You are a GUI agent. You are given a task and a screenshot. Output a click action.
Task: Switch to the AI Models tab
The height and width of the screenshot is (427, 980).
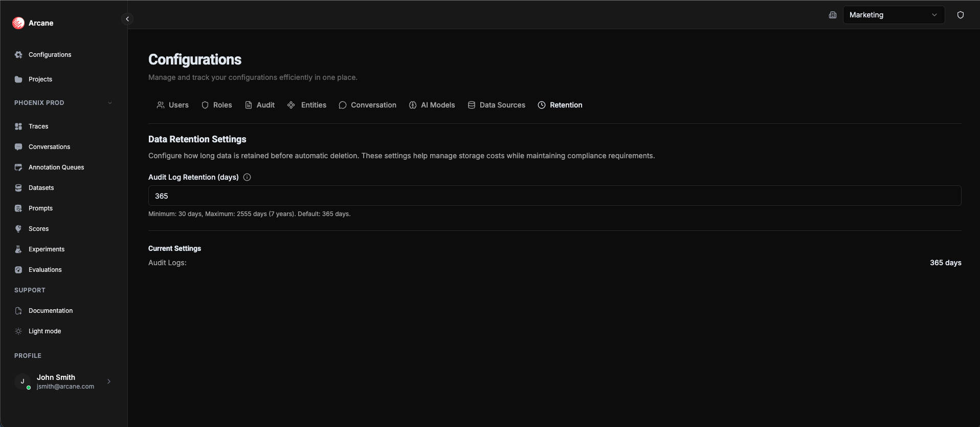pos(432,105)
